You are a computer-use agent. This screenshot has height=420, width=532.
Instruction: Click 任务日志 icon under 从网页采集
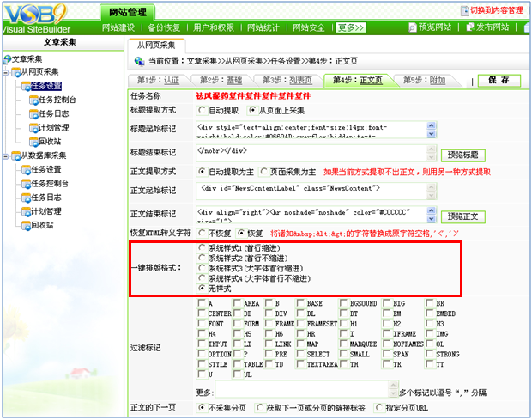pyautogui.click(x=33, y=114)
